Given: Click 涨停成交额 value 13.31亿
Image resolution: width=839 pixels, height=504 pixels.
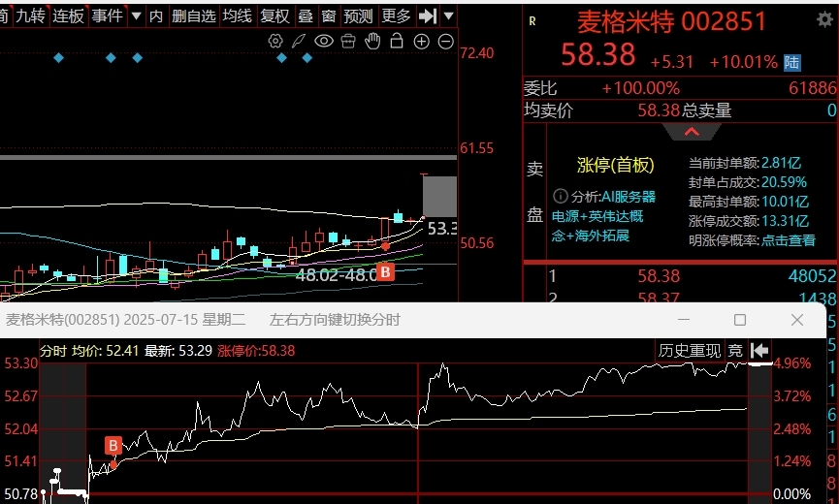Looking at the screenshot, I should click(x=786, y=221).
